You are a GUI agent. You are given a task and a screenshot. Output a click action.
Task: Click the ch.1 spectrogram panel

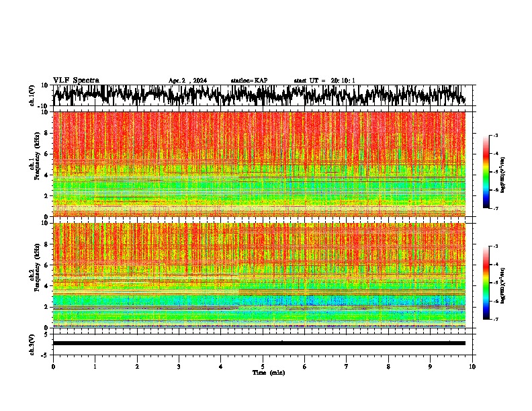[x=259, y=164]
